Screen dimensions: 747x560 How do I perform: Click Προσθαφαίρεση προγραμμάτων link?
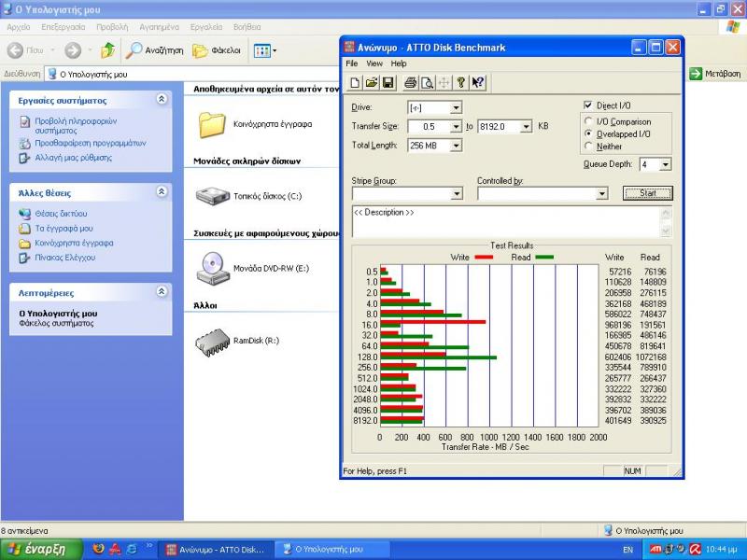point(90,143)
